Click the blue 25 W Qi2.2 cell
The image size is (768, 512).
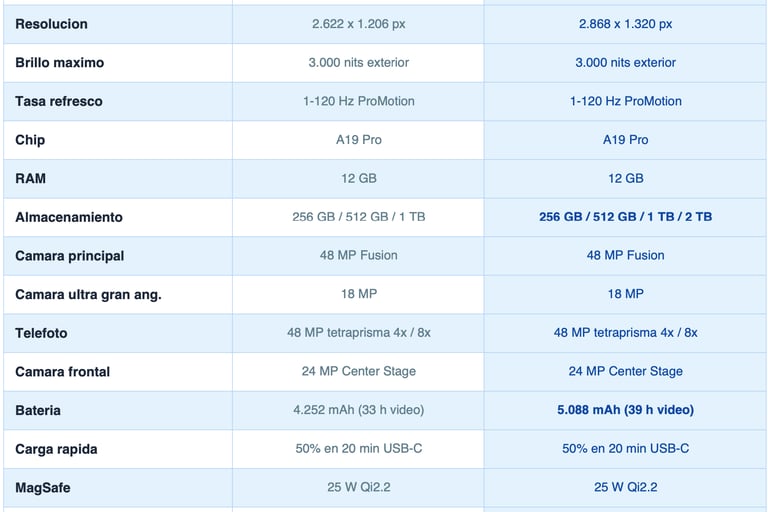(625, 488)
